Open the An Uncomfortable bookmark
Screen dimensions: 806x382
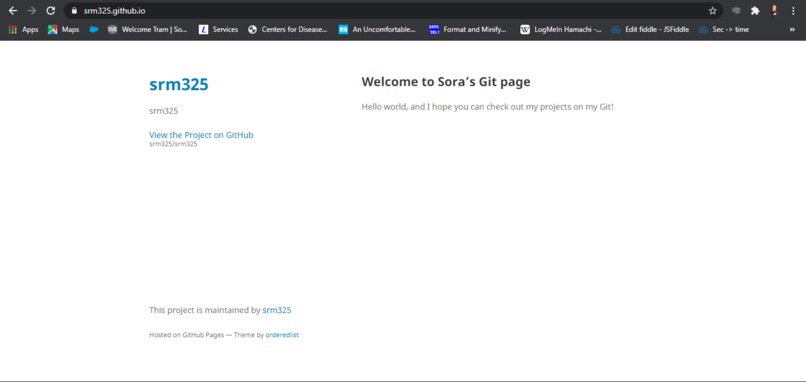click(x=377, y=29)
